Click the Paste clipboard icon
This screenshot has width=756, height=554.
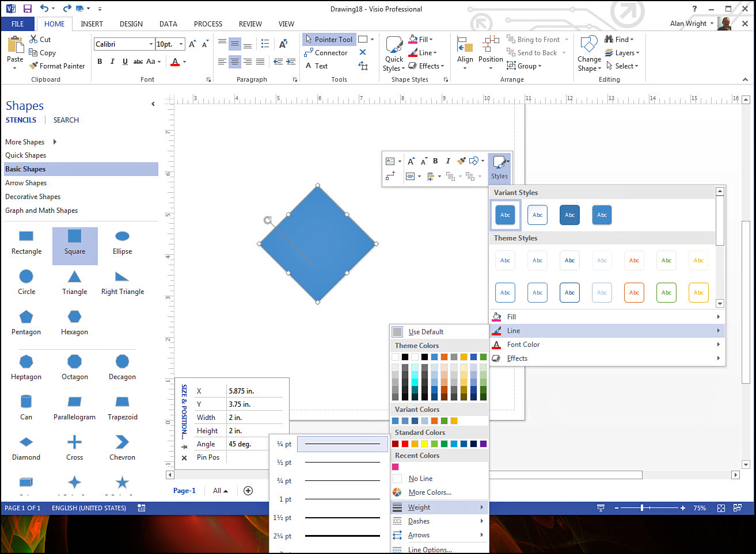pyautogui.click(x=15, y=45)
